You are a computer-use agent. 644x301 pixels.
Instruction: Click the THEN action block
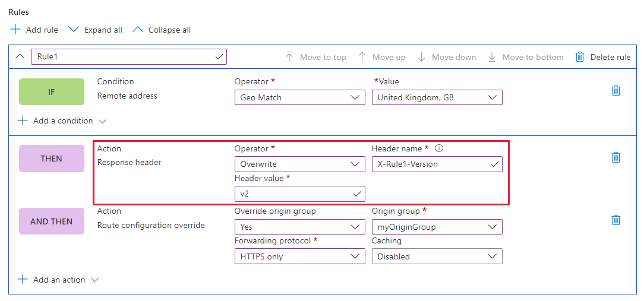pyautogui.click(x=51, y=159)
